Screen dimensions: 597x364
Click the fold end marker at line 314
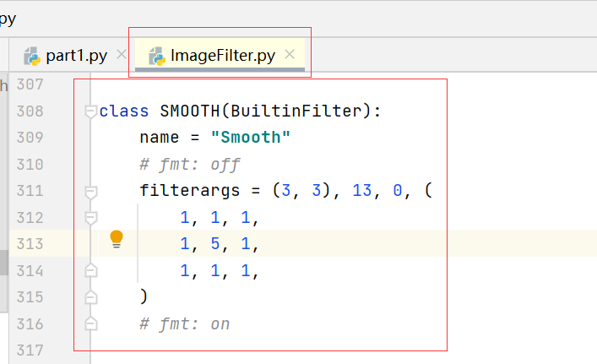(x=90, y=270)
